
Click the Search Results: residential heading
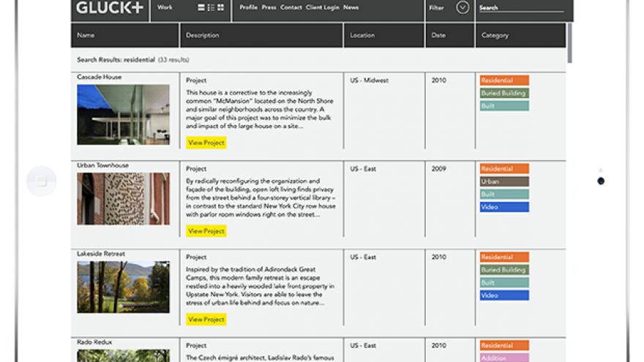116,60
